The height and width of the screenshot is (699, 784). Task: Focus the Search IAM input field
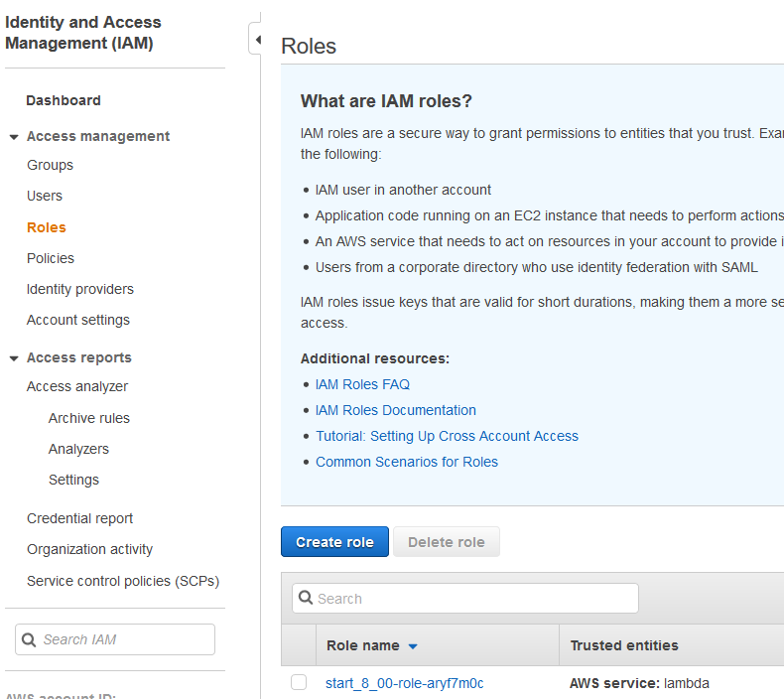(x=115, y=639)
